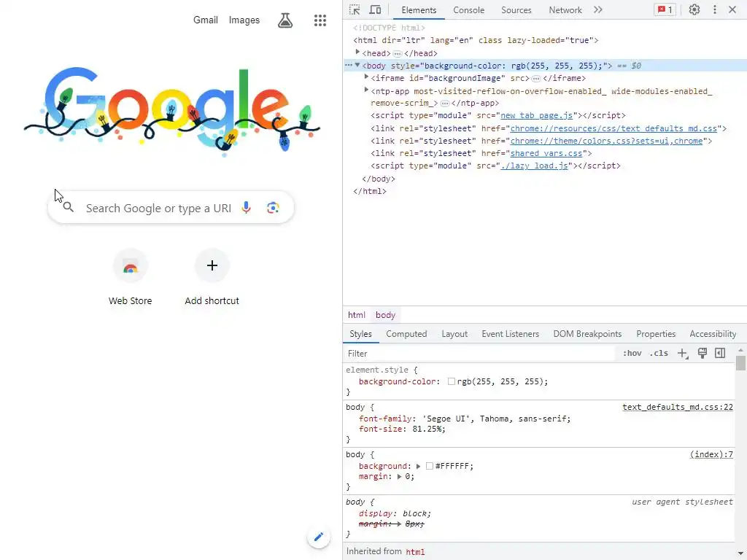Image resolution: width=747 pixels, height=560 pixels.
Task: Expand the ntp-app element
Action: pos(366,90)
